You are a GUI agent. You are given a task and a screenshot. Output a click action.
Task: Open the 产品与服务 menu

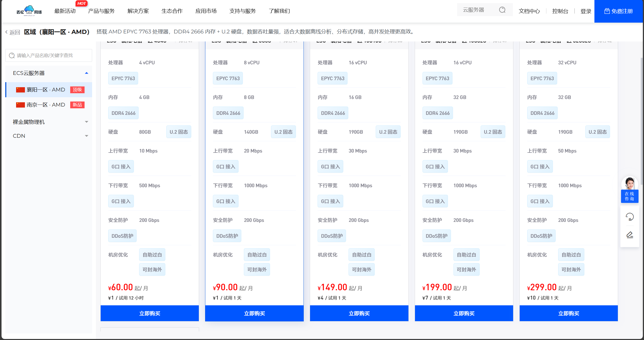point(101,11)
